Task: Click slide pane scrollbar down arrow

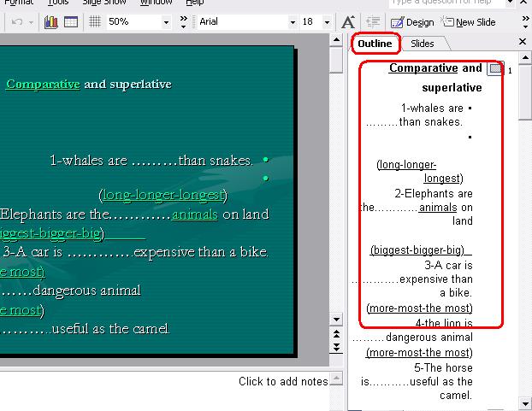Action: tap(336, 320)
